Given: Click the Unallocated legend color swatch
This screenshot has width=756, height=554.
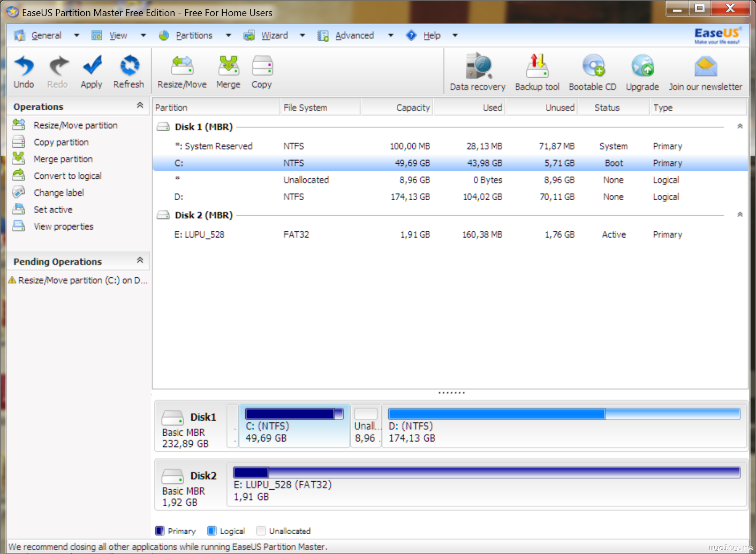Looking at the screenshot, I should point(261,531).
